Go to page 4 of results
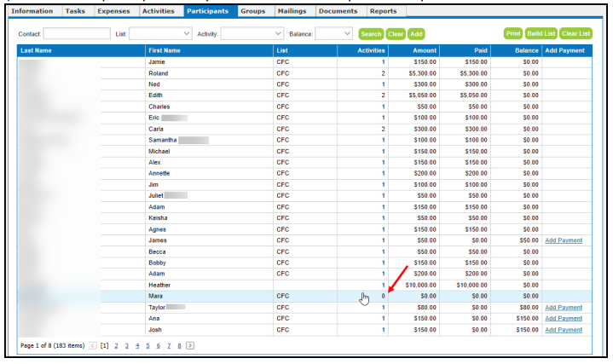Viewport: 613px width, 364px height. point(137,346)
